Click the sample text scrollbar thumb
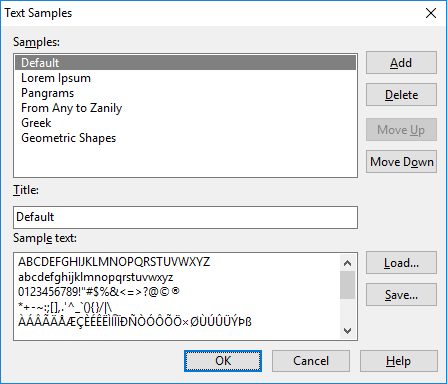The height and width of the screenshot is (384, 447). coord(347,285)
